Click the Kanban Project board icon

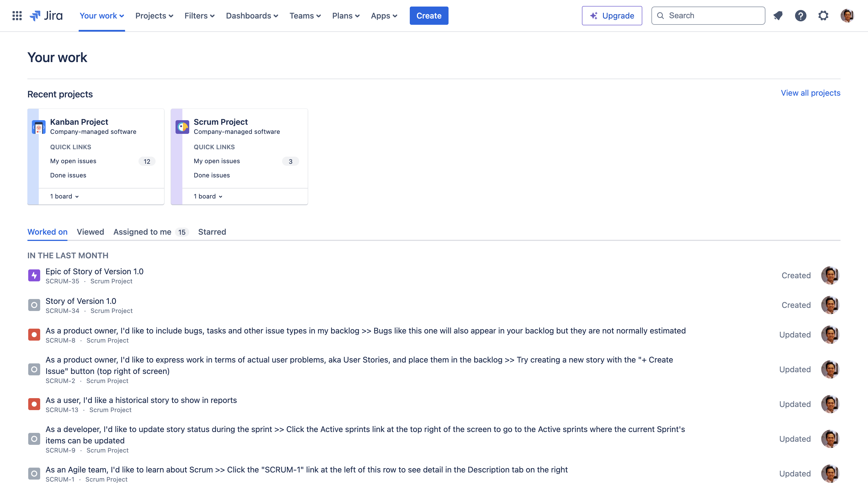[x=39, y=126]
